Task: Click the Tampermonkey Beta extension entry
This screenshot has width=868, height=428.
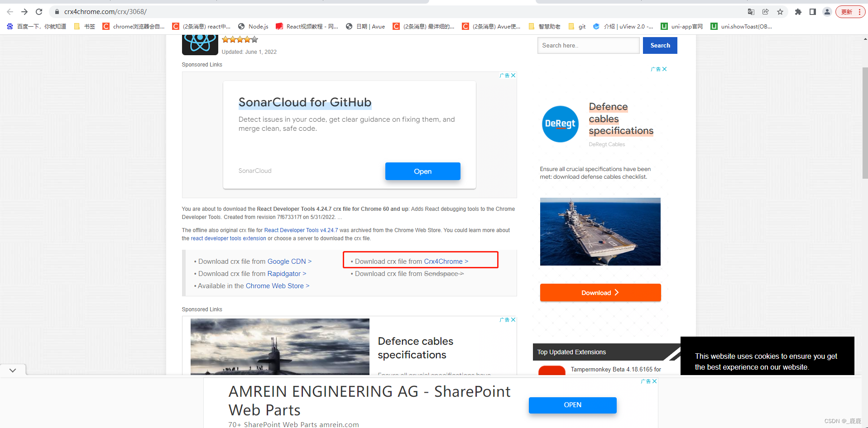Action: pos(615,370)
